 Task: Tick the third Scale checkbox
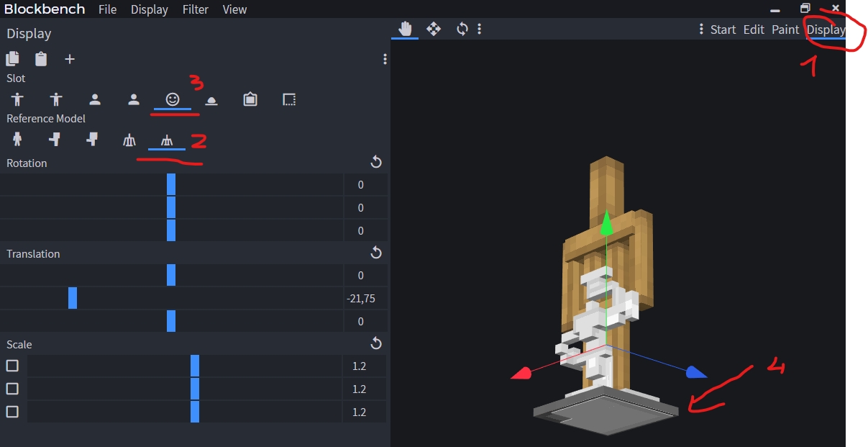click(12, 412)
